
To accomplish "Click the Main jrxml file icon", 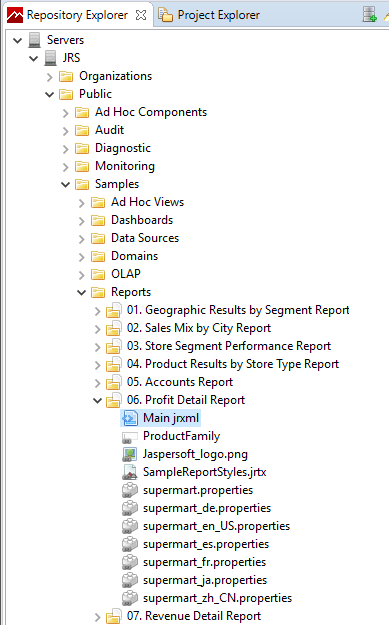I will point(130,418).
